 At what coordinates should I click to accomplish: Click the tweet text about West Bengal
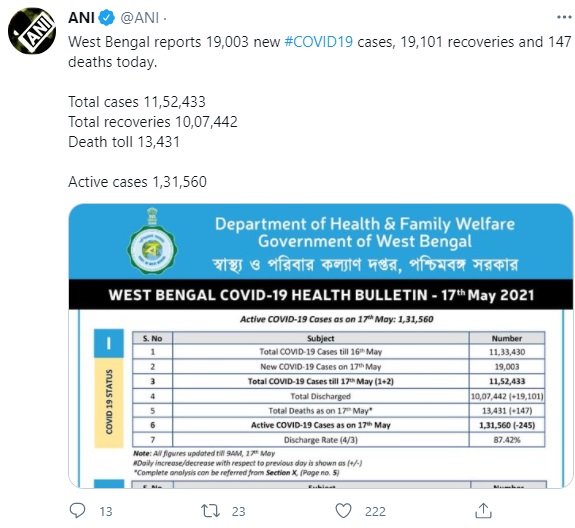coord(320,52)
